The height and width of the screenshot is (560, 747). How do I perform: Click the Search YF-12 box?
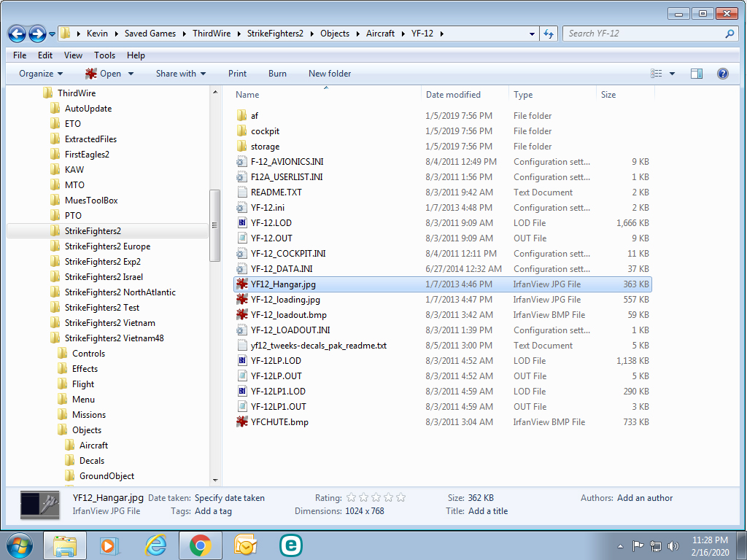651,34
